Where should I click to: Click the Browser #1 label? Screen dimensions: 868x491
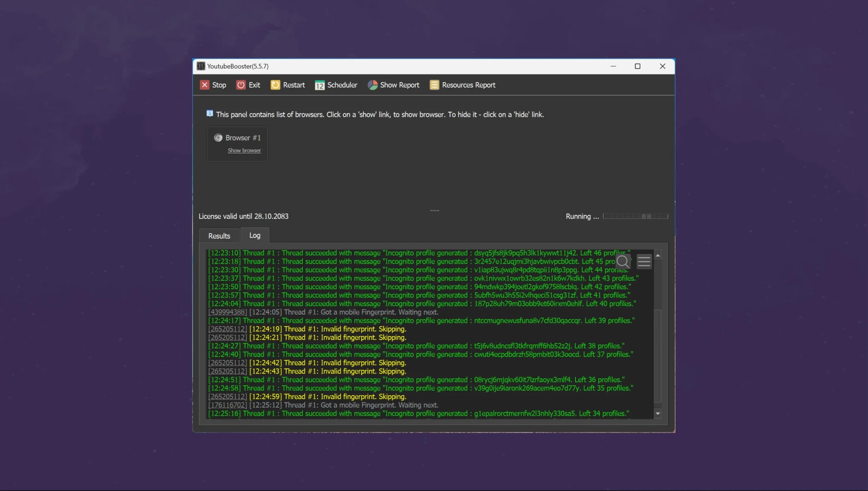pos(243,138)
